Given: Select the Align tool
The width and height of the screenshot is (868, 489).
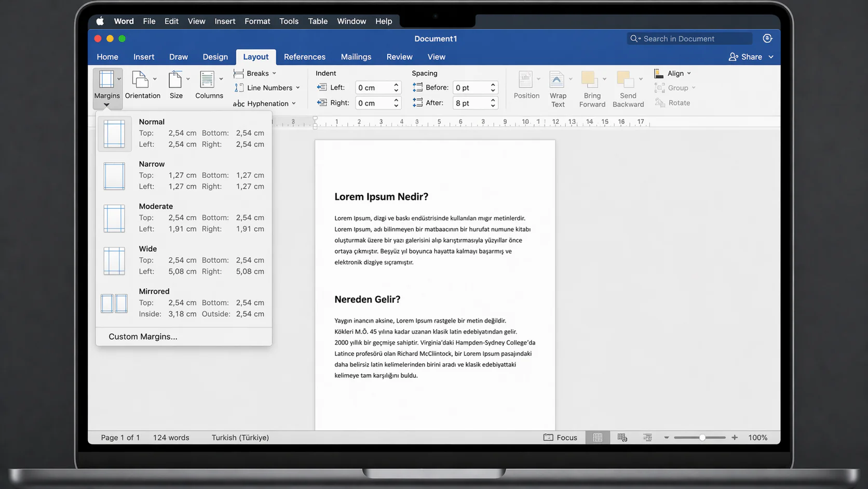Looking at the screenshot, I should coord(673,73).
